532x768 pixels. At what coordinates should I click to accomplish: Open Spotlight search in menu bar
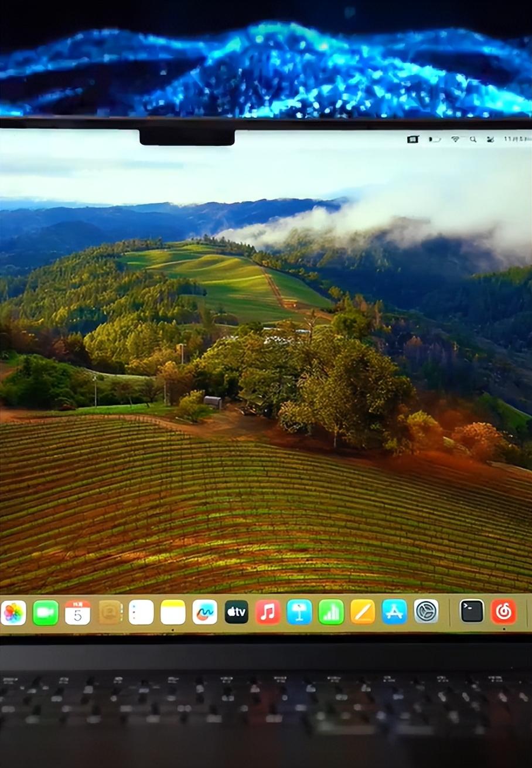pos(473,140)
